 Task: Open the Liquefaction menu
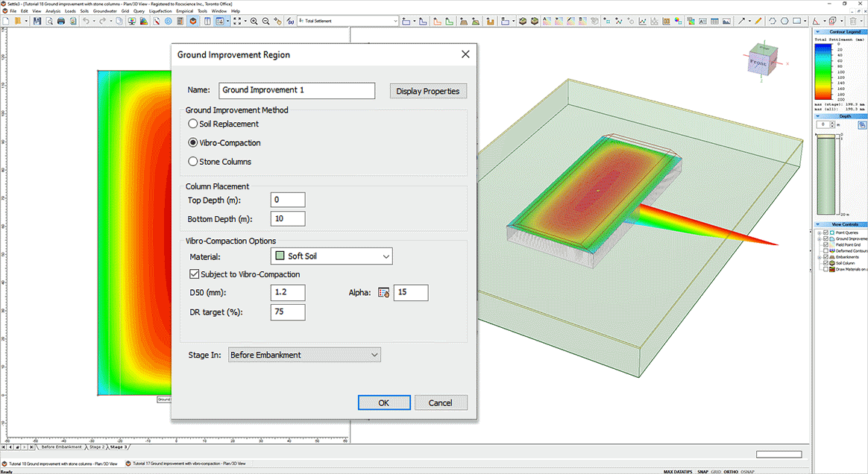pyautogui.click(x=160, y=11)
